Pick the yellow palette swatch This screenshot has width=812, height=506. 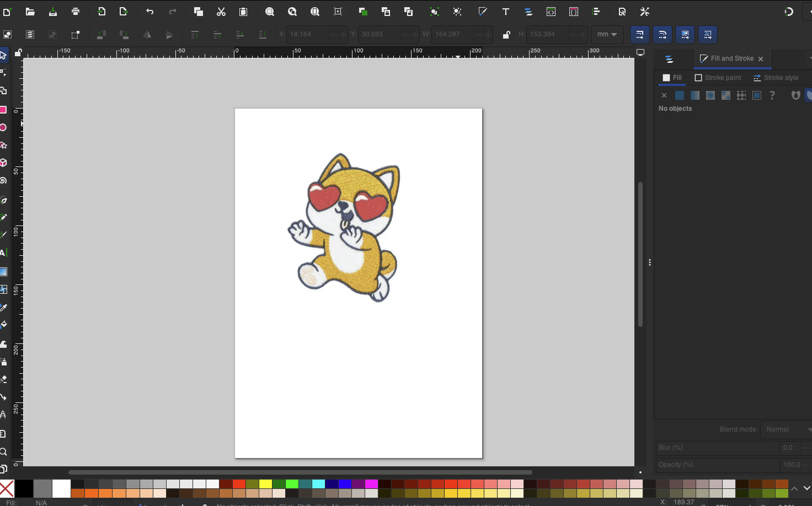265,484
